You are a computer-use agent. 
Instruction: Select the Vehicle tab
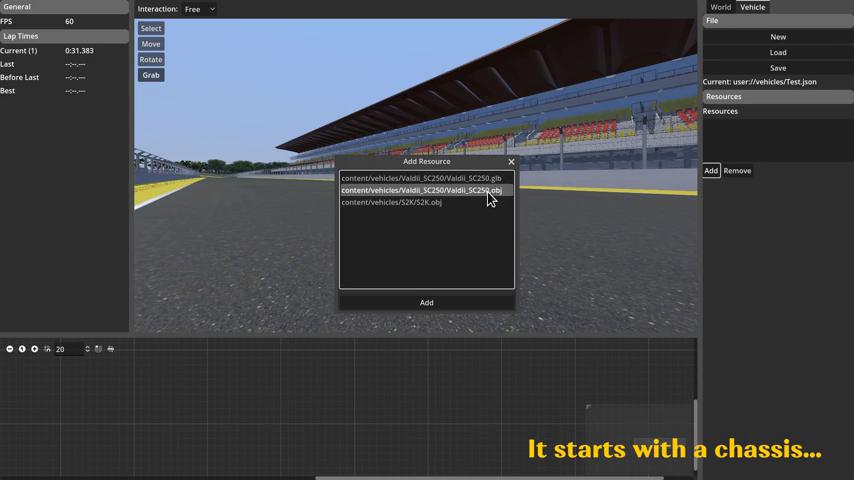[x=752, y=7]
